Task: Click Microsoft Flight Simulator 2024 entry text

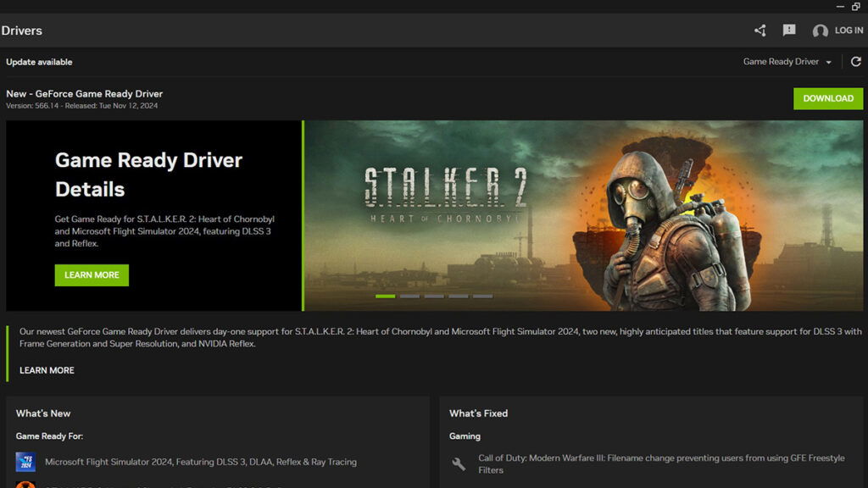Action: click(200, 462)
